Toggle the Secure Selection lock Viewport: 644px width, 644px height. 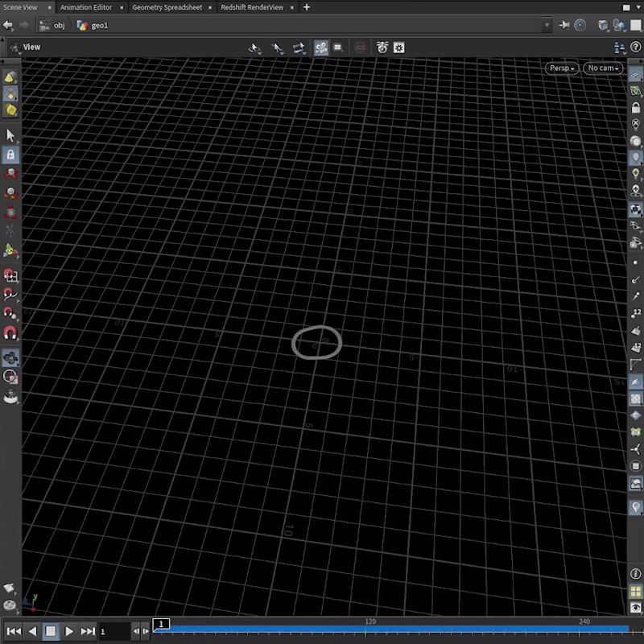click(x=10, y=155)
